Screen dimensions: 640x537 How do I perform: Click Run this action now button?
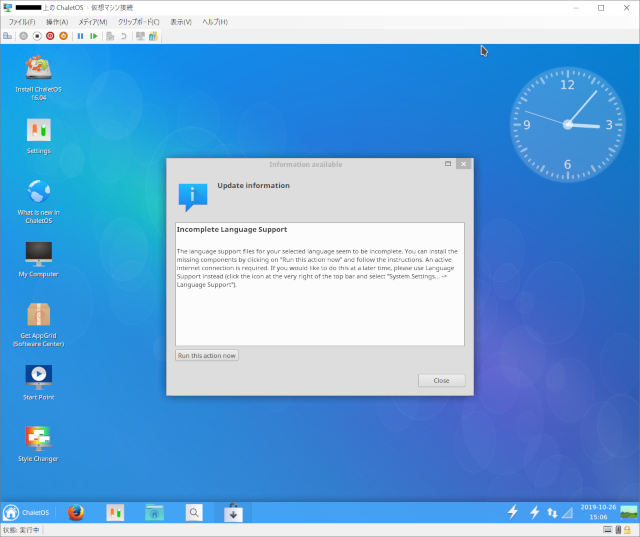207,355
